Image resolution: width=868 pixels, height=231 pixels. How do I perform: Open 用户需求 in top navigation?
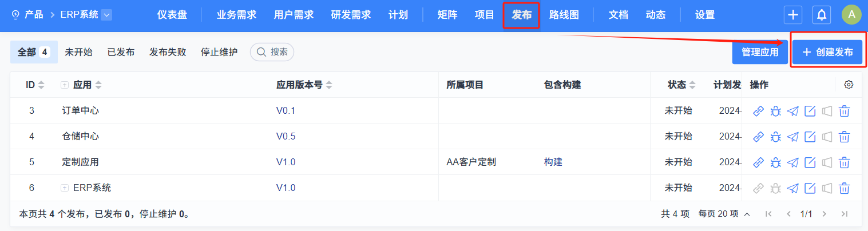tap(294, 15)
